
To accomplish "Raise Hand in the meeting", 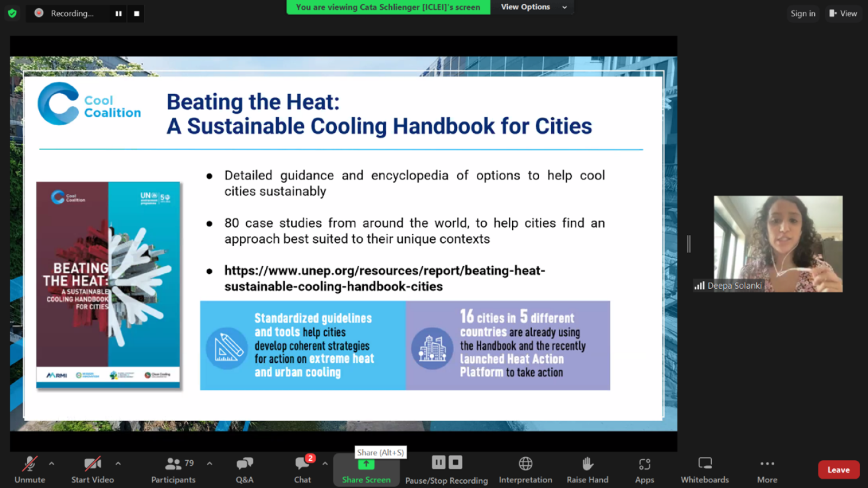I will 588,470.
